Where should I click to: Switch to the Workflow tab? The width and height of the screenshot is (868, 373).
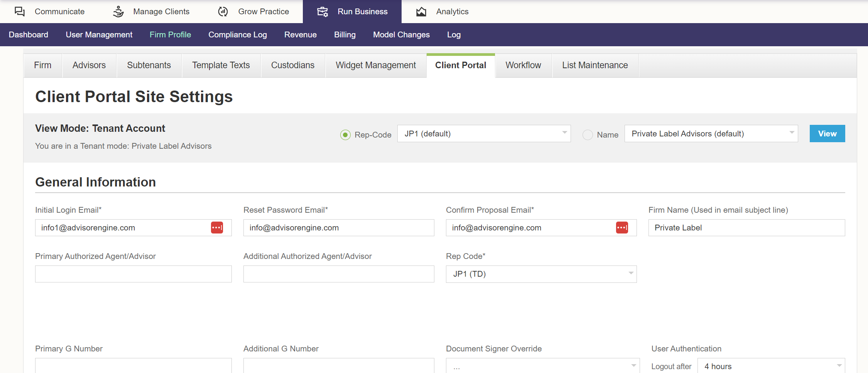point(524,66)
